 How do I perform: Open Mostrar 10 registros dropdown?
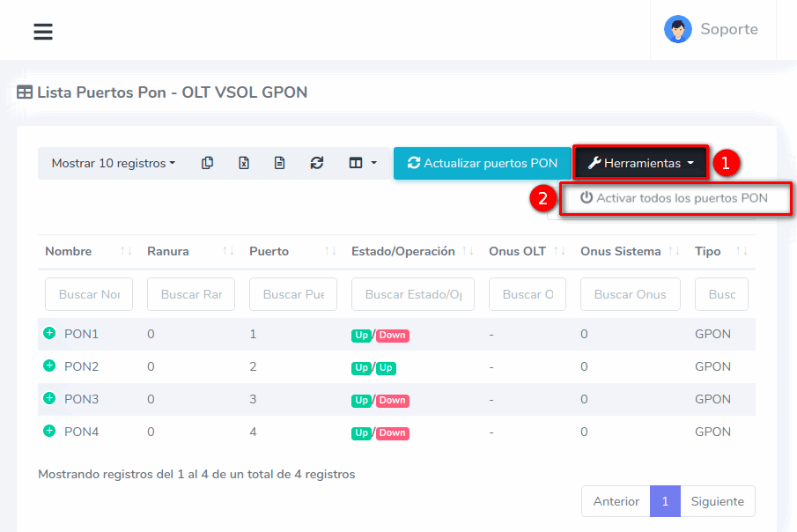point(113,163)
